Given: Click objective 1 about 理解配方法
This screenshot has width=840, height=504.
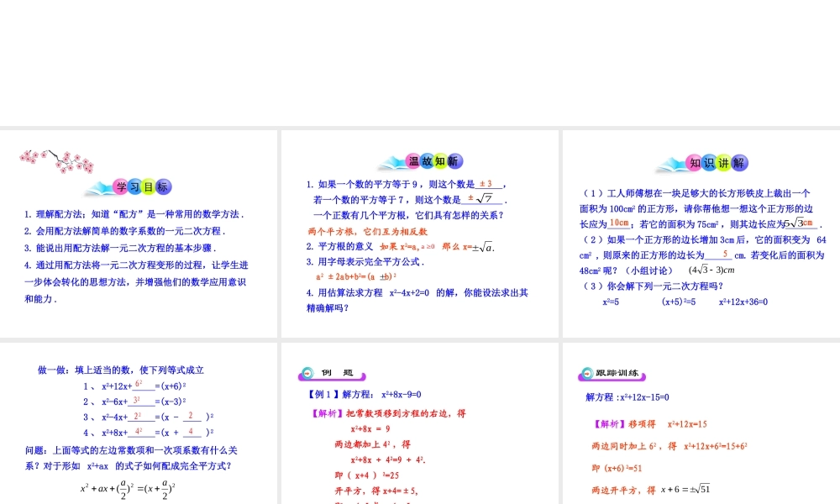Looking at the screenshot, I should [x=134, y=214].
